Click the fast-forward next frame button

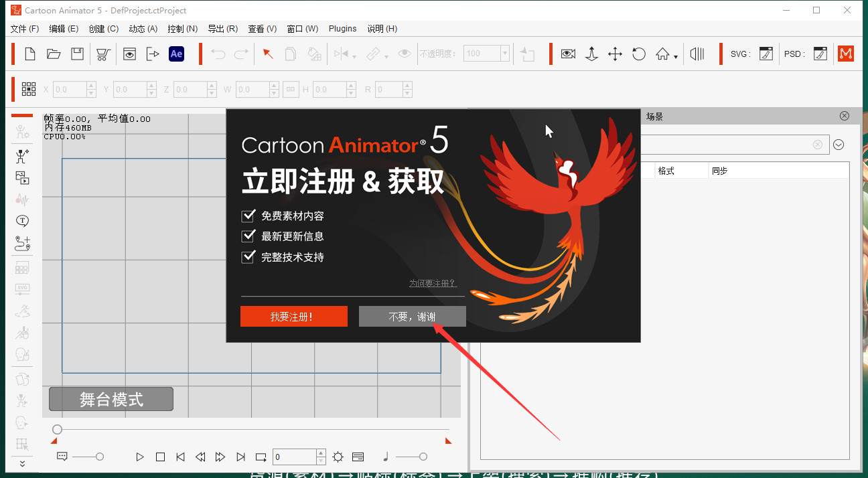[220, 457]
